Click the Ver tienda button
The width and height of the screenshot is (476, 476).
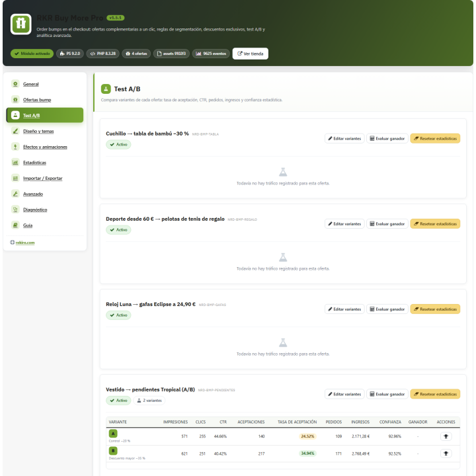(250, 54)
